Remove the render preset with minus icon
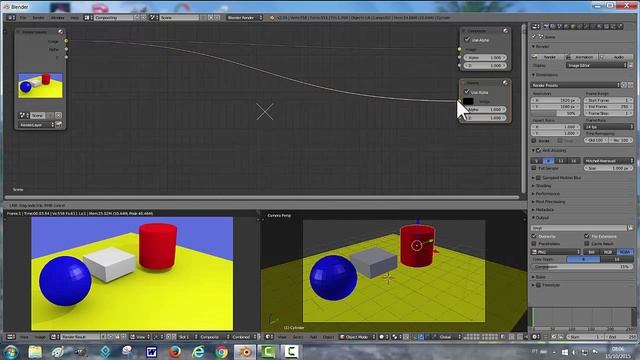This screenshot has width=640, height=360. [631, 85]
